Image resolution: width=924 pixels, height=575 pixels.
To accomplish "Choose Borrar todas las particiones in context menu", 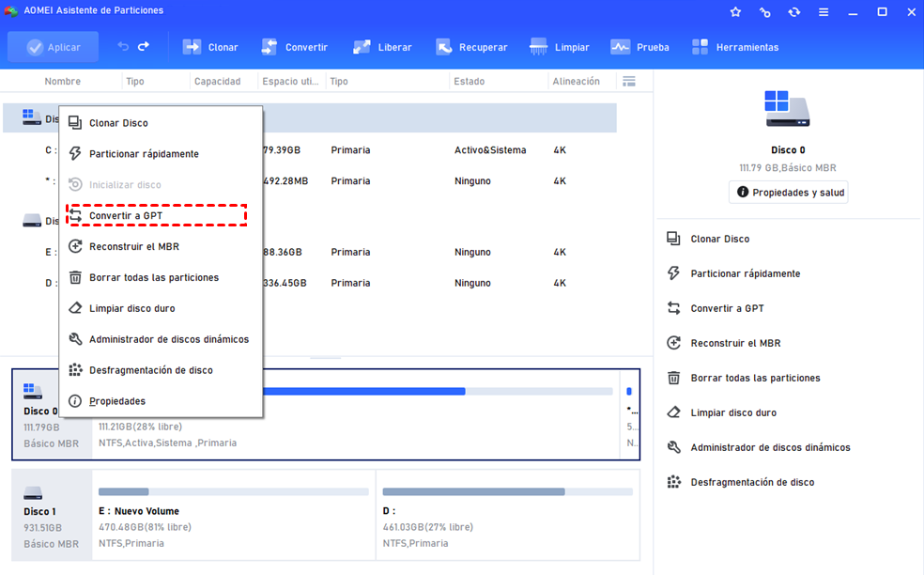I will tap(153, 278).
